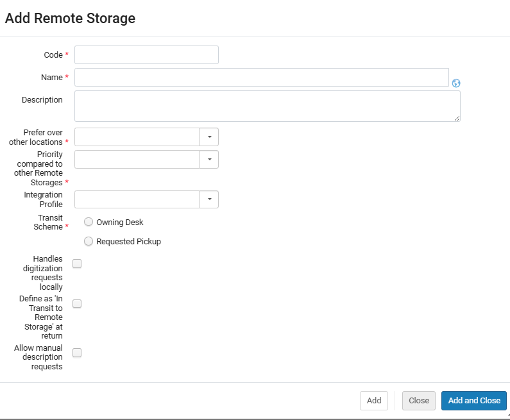The height and width of the screenshot is (420, 510).
Task: Click the globe translation icon beside Name
Action: 456,83
